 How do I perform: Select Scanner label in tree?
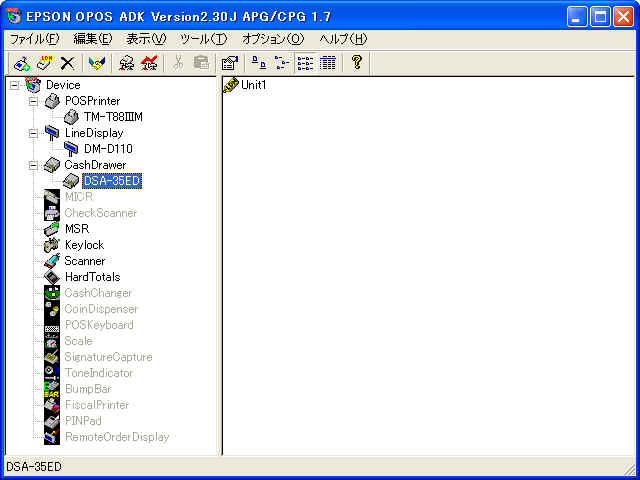[85, 261]
